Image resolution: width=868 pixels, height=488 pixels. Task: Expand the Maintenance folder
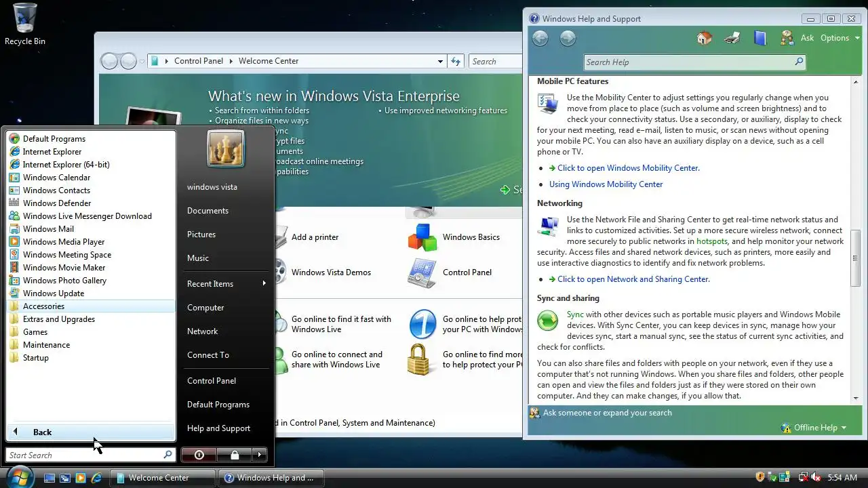coord(91,345)
